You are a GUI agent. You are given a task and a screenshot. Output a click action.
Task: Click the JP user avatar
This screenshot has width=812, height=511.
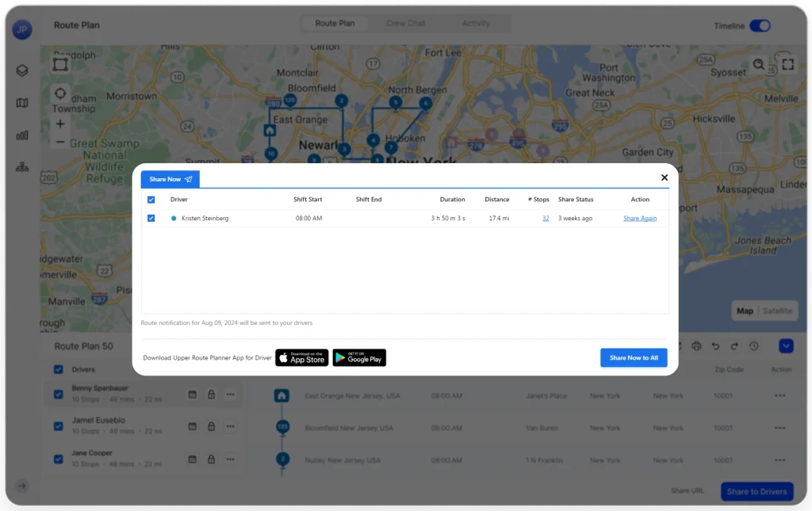pos(21,29)
